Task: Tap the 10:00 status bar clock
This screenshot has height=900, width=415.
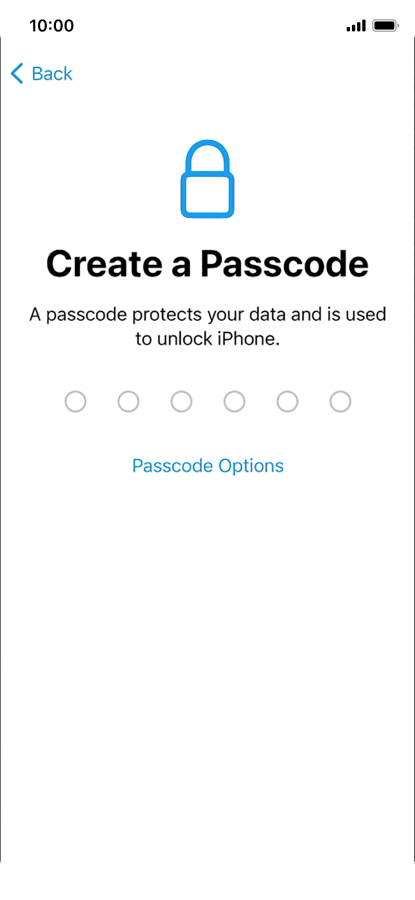Action: pos(52,26)
